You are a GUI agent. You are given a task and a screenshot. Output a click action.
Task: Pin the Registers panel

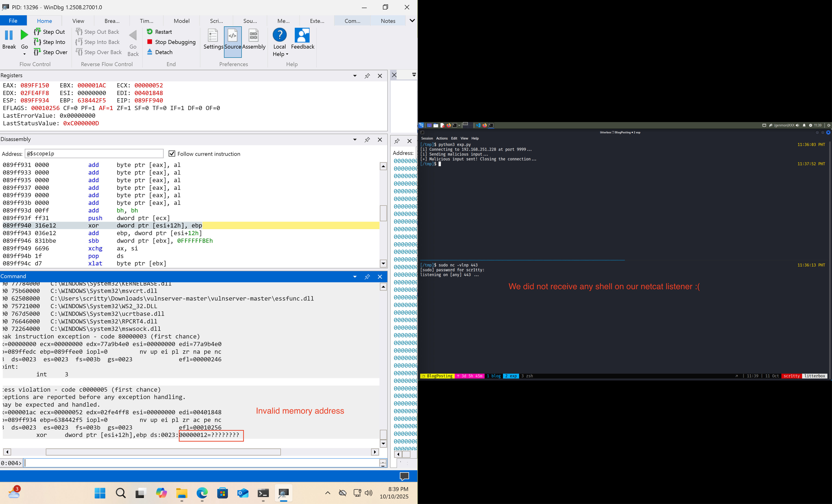367,76
